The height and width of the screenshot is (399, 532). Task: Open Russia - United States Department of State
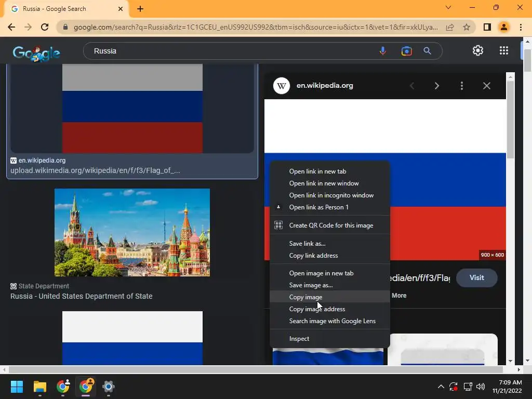pos(82,296)
